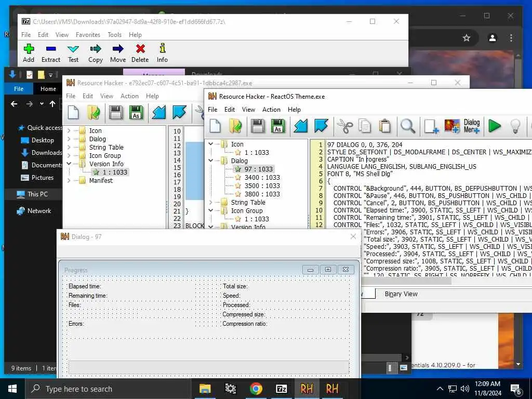Click the Add new blank resource icon
532x399 pixels.
[431, 126]
